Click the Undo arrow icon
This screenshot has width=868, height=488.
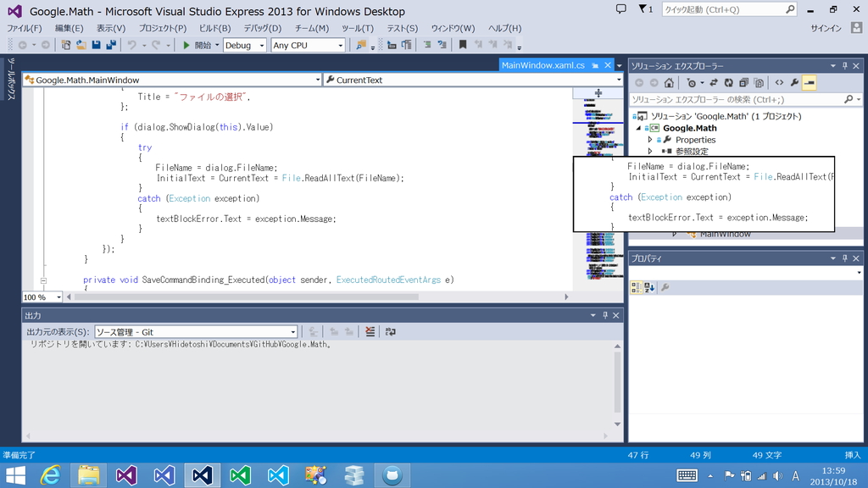pyautogui.click(x=131, y=46)
